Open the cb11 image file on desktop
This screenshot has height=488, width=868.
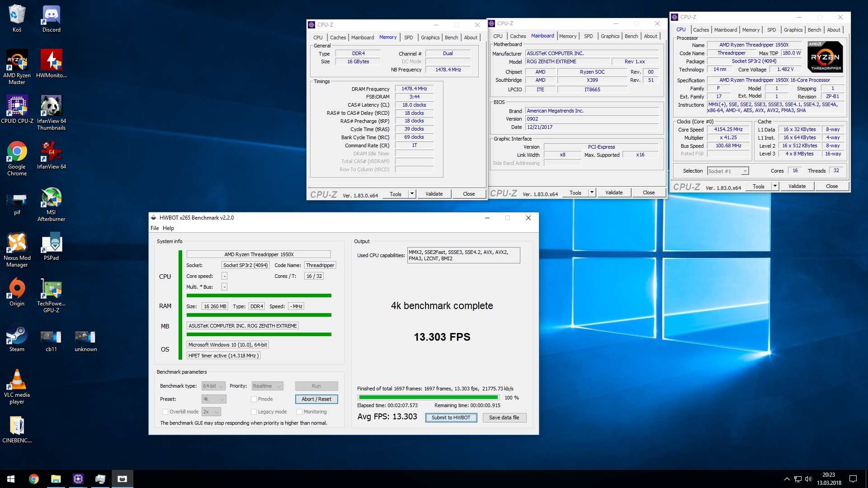tap(51, 341)
